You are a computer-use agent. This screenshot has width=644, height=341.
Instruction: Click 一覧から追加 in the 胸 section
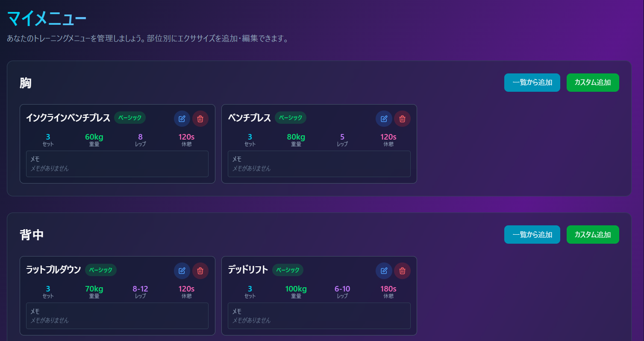[x=532, y=82]
